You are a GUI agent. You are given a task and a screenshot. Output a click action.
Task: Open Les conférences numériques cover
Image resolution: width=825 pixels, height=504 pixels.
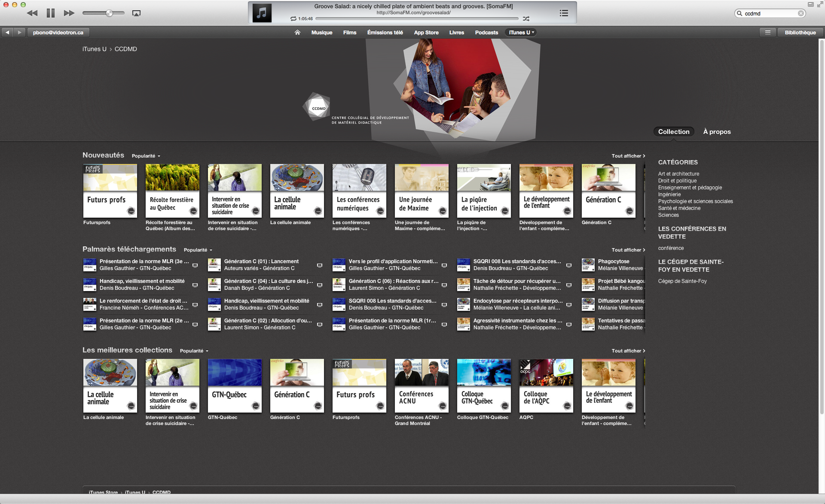359,191
